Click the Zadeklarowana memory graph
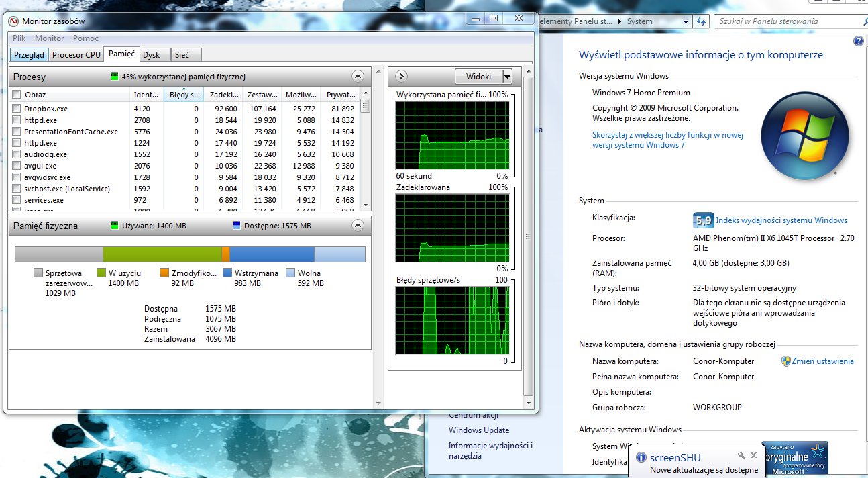868x478 pixels. [x=453, y=228]
